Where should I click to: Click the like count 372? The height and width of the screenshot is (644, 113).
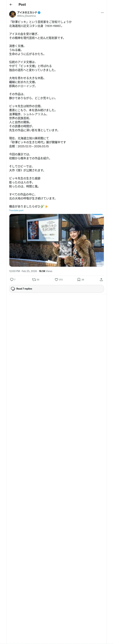[x=61, y=280]
